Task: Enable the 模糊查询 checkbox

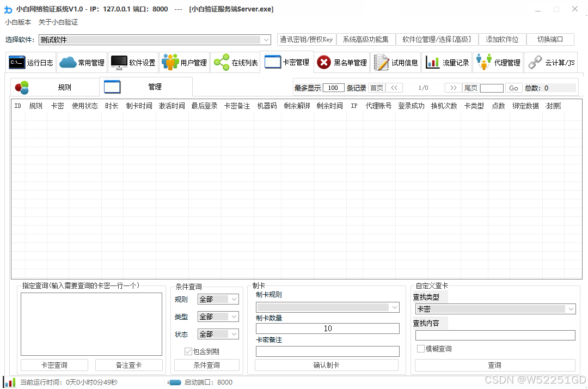Action: [x=421, y=349]
